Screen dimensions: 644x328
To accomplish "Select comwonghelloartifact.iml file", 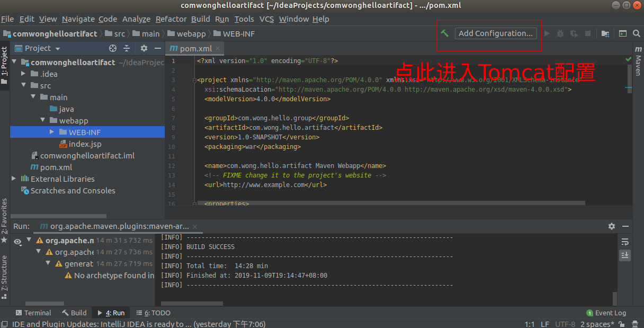I will (x=83, y=155).
